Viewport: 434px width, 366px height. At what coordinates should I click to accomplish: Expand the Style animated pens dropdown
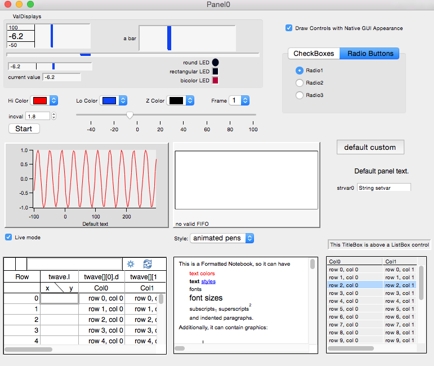tap(222, 238)
